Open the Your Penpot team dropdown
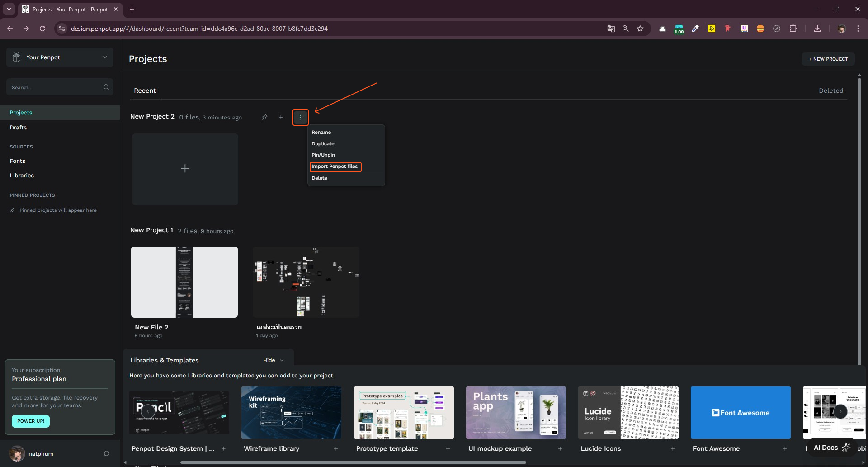Image resolution: width=868 pixels, height=467 pixels. tap(60, 57)
